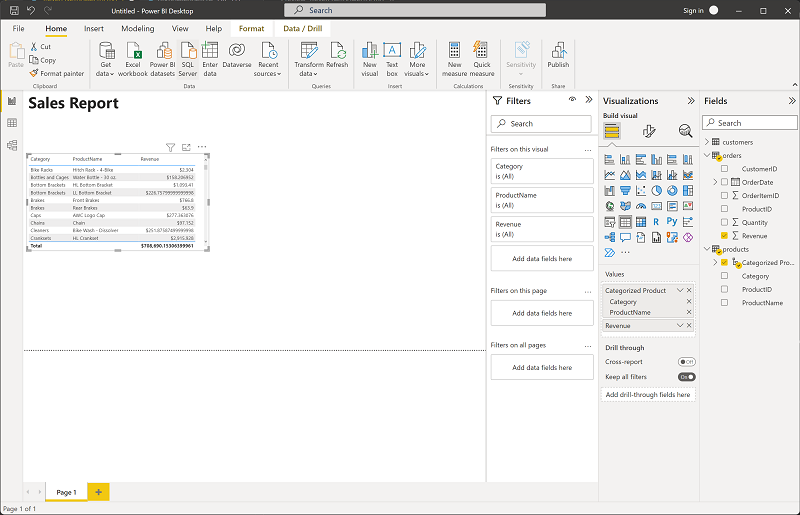800x515 pixels.
Task: Open the Revenue dropdown in Values
Action: tap(680, 326)
